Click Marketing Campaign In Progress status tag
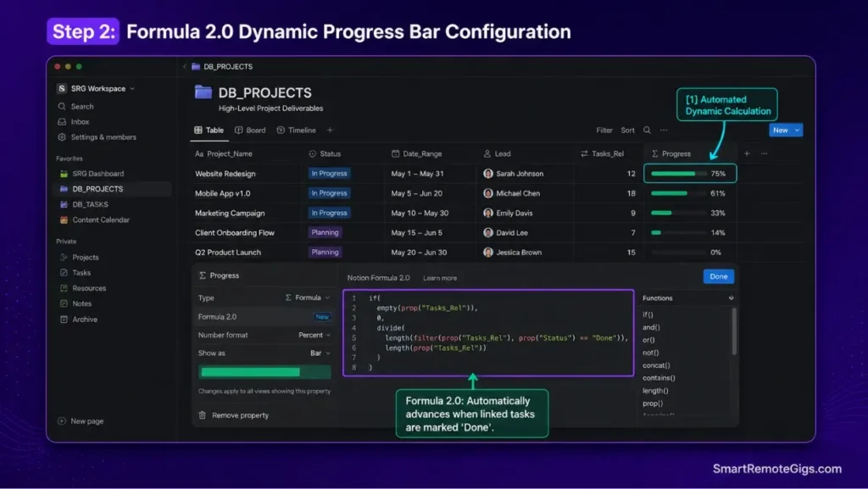Screen dimensions: 868x489 pos(330,213)
